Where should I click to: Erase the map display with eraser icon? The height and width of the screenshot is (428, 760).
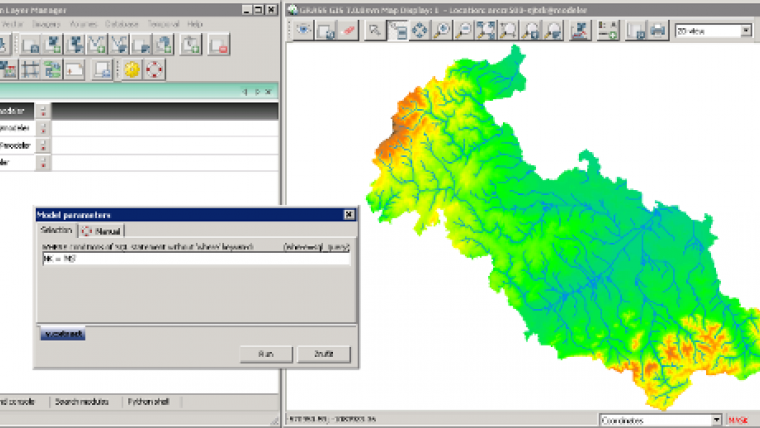point(349,31)
